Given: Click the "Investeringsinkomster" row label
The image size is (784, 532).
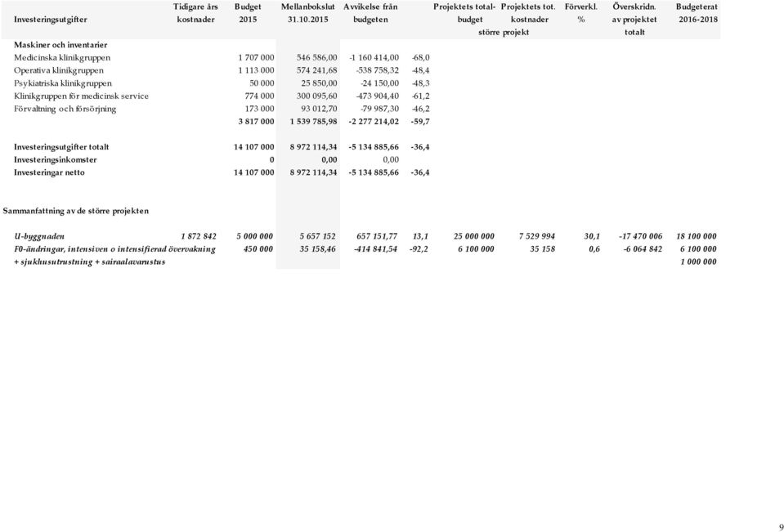Looking at the screenshot, I should [56, 160].
